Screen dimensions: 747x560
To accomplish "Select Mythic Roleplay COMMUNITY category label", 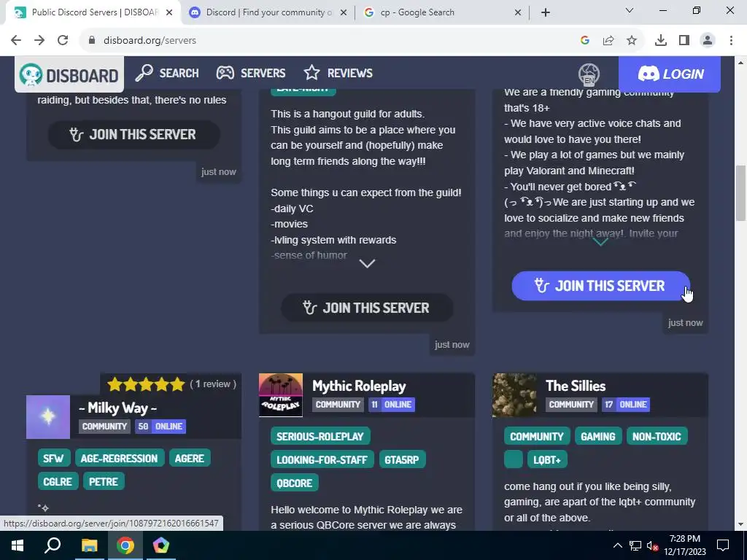I will 338,404.
